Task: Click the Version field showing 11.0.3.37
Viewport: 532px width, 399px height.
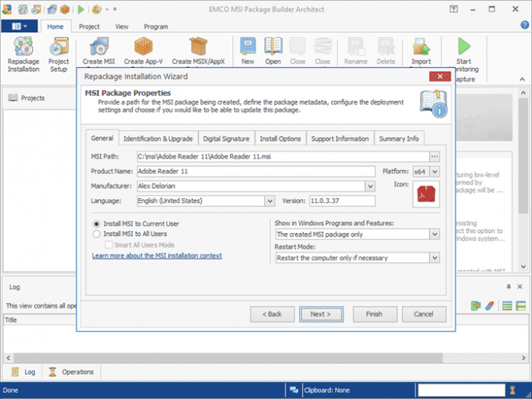Action: [x=342, y=201]
